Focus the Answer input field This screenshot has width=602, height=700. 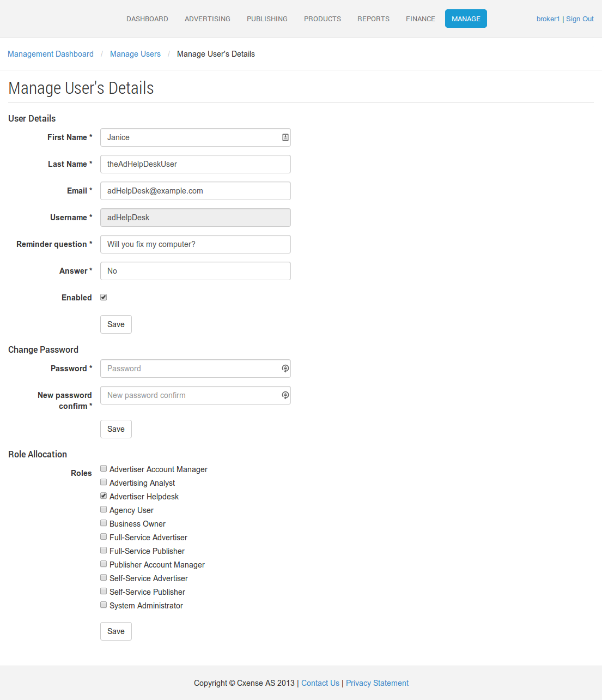coord(196,271)
